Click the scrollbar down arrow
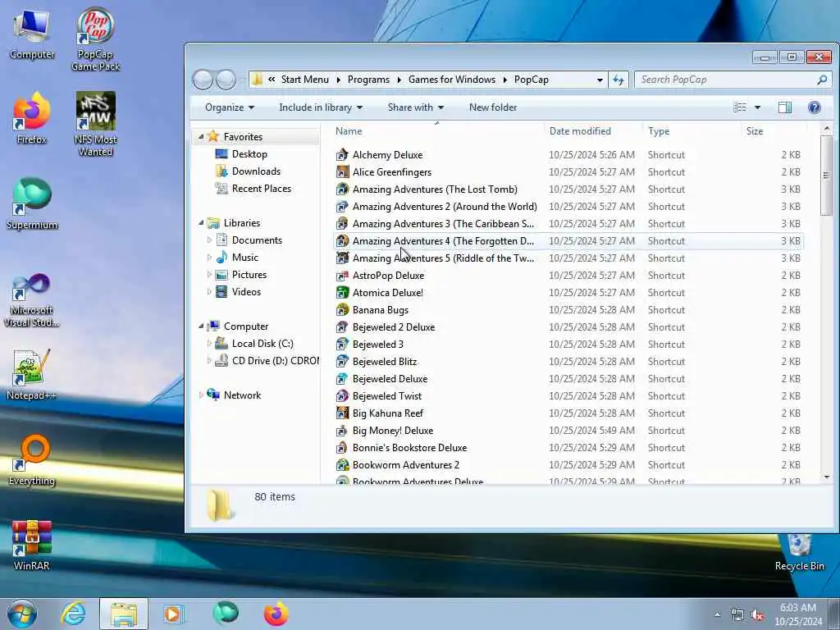 pos(826,477)
